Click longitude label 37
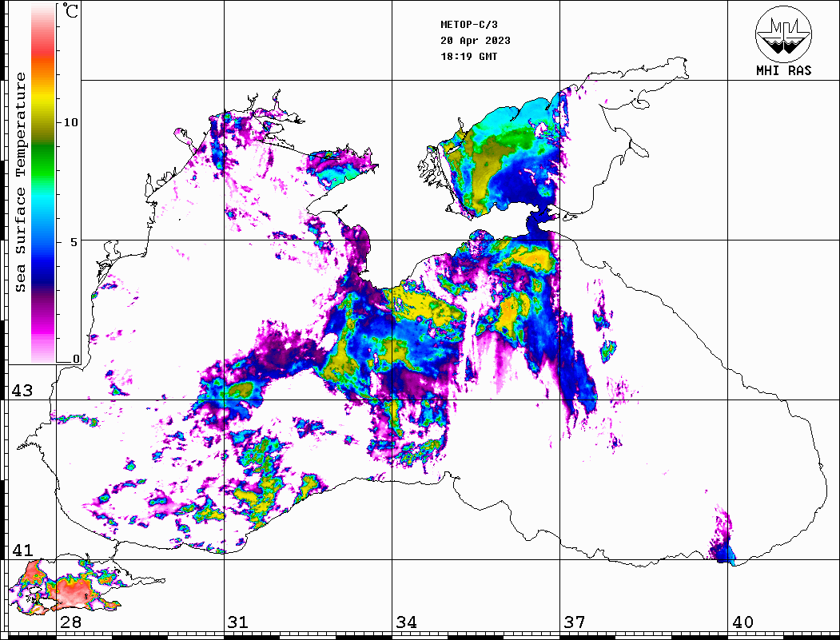 pyautogui.click(x=575, y=622)
